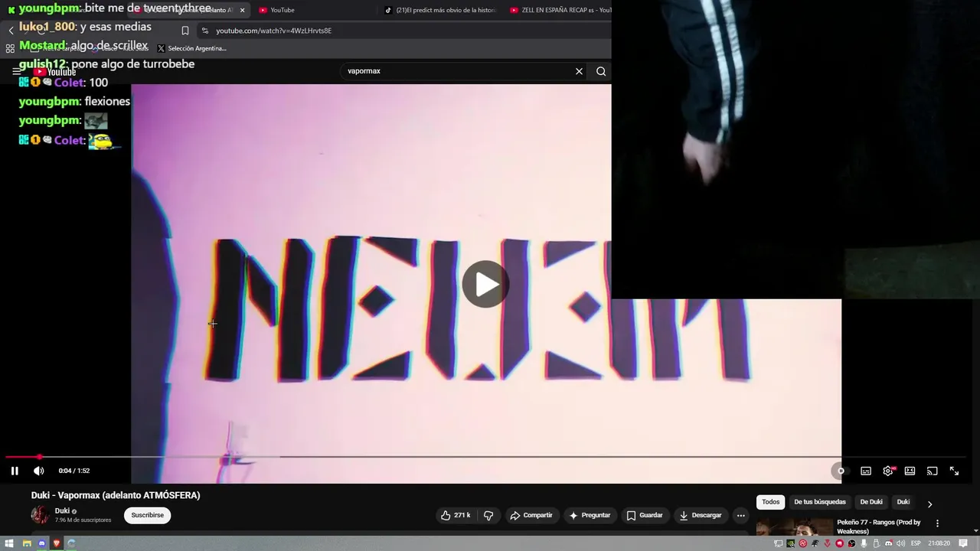Open more actions three-dot menu beside Descargar
980x551 pixels.
[740, 515]
